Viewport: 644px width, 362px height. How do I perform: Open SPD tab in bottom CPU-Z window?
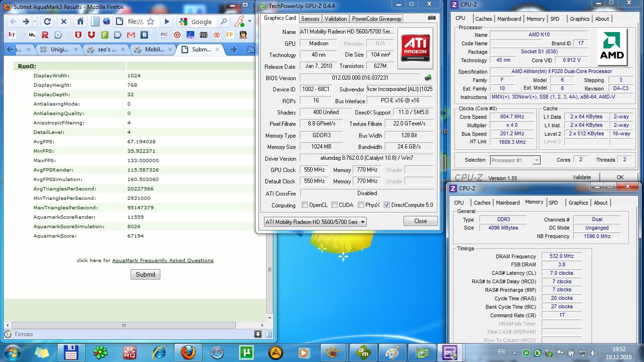click(x=553, y=203)
